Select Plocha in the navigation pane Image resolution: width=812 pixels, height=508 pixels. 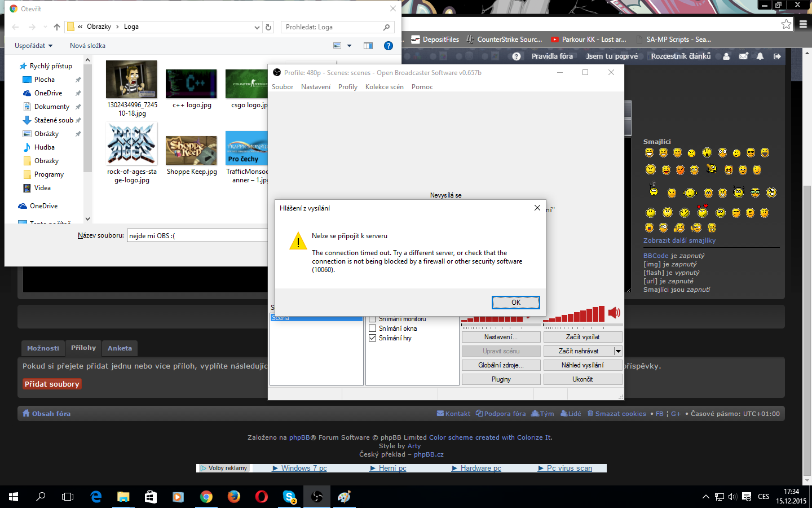click(45, 80)
